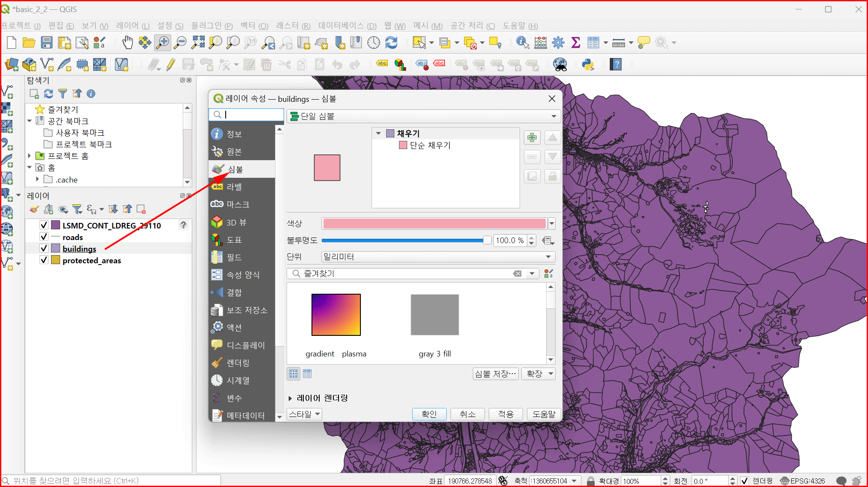Click the Refresh icon in toolbar
The width and height of the screenshot is (868, 487).
391,43
